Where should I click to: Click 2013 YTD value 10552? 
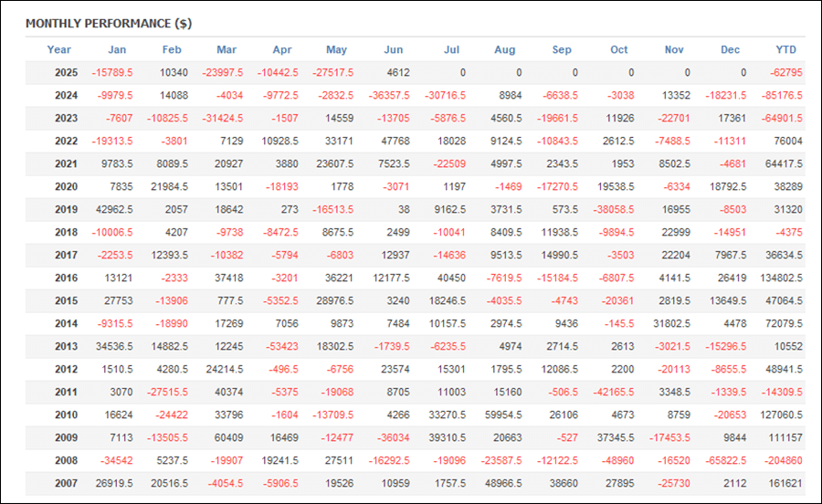coord(788,346)
